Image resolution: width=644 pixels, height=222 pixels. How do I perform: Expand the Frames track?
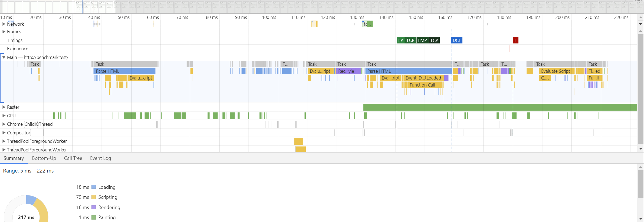click(4, 32)
